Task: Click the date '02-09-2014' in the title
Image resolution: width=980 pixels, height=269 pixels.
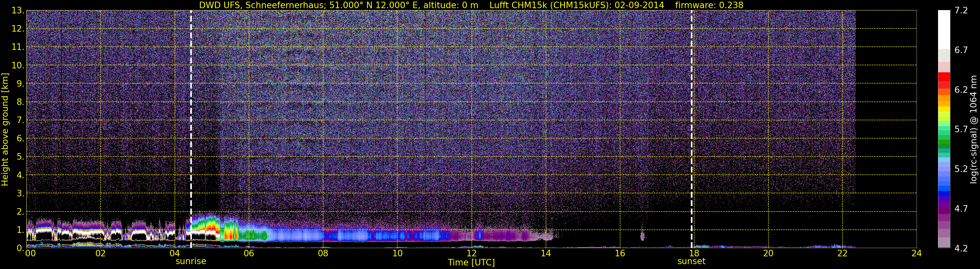Action: 639,5
